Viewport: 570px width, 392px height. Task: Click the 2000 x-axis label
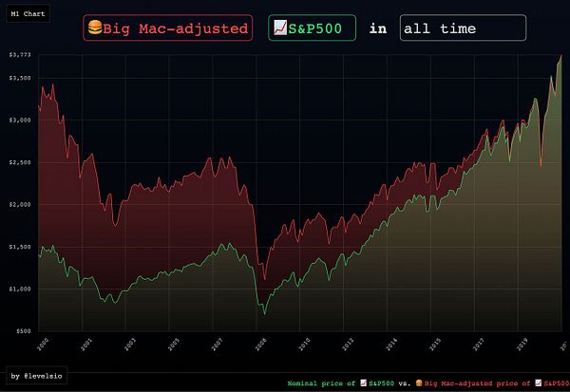click(x=43, y=344)
